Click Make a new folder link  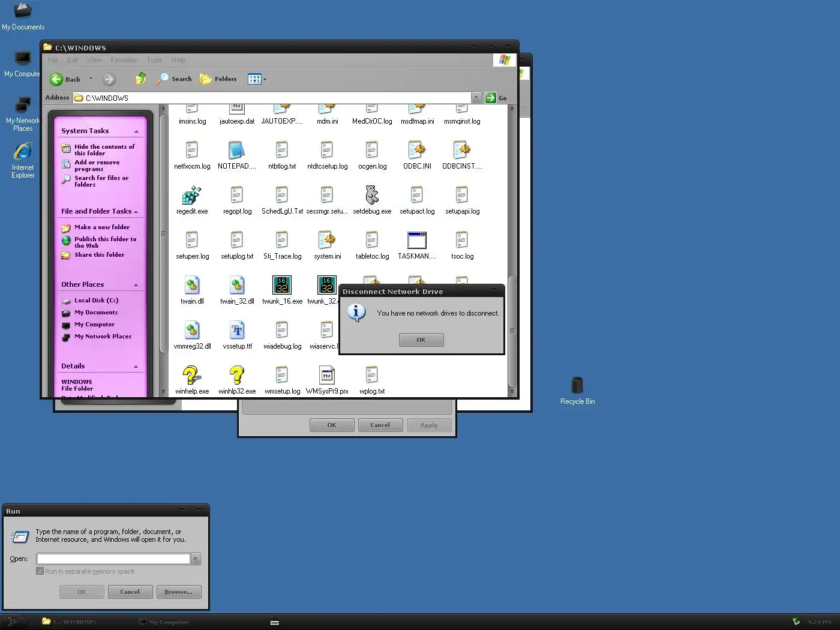pyautogui.click(x=102, y=227)
